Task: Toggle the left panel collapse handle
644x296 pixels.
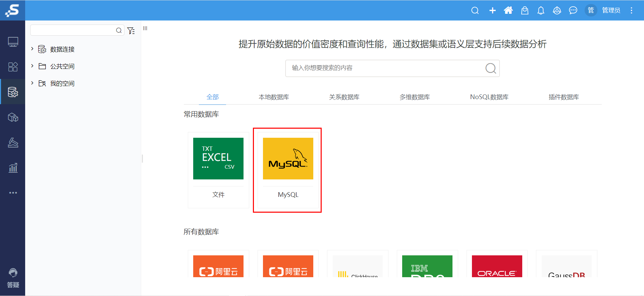Action: 145,28
